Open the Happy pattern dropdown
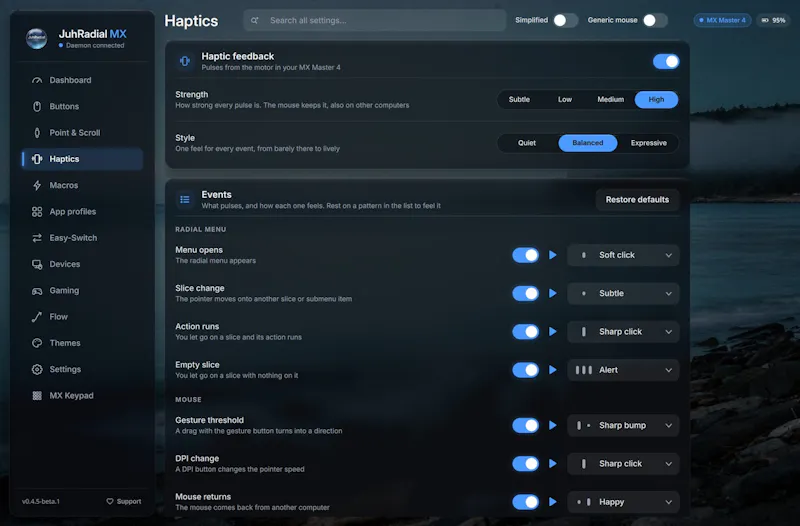Viewport: 800px width, 526px height. (623, 502)
